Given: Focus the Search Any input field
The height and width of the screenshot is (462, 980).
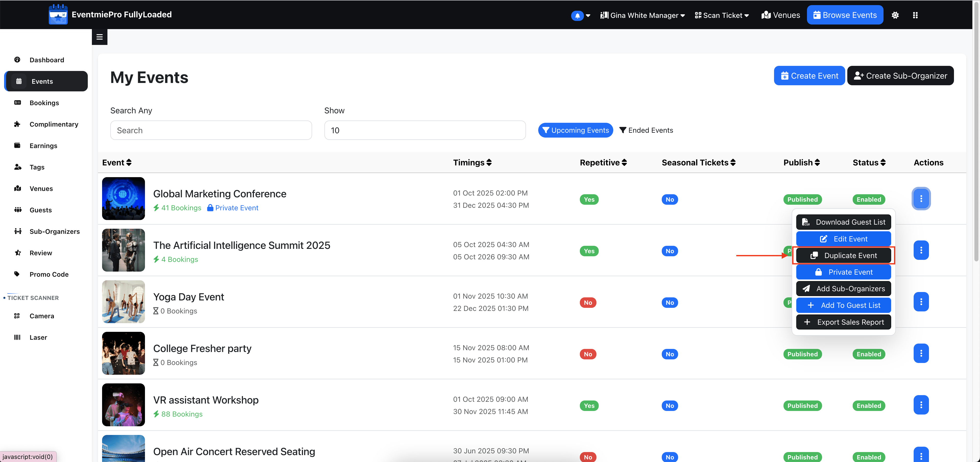Looking at the screenshot, I should 211,130.
